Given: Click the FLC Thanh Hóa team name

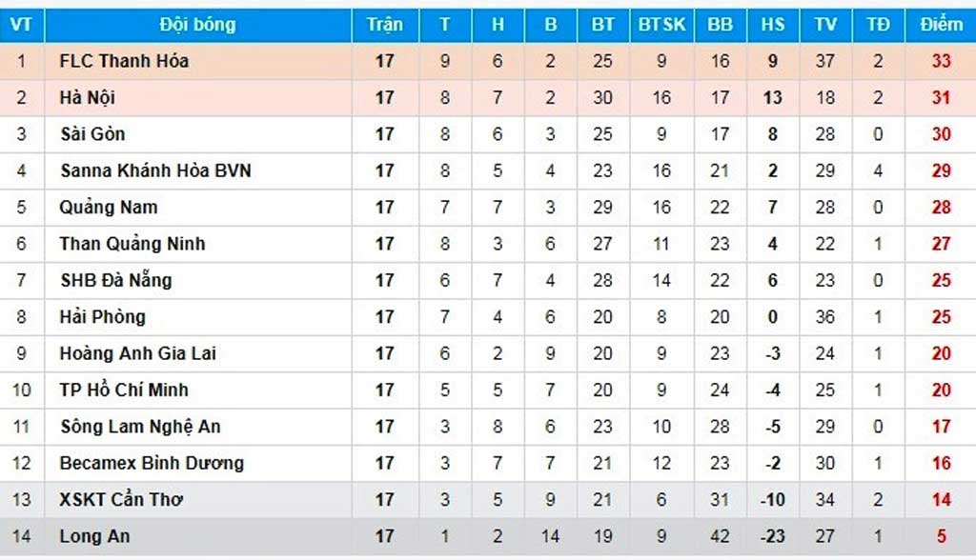Looking at the screenshot, I should [124, 61].
